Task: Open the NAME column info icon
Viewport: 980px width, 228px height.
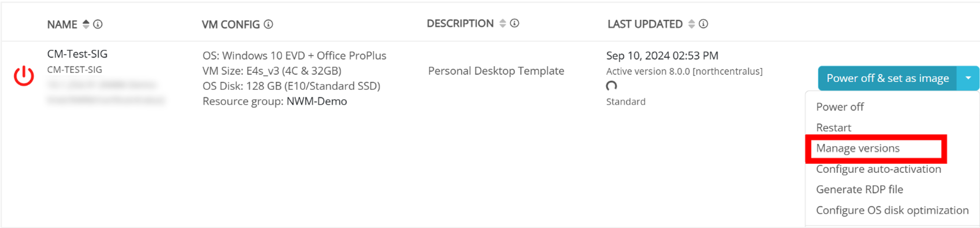Action: coord(98,24)
